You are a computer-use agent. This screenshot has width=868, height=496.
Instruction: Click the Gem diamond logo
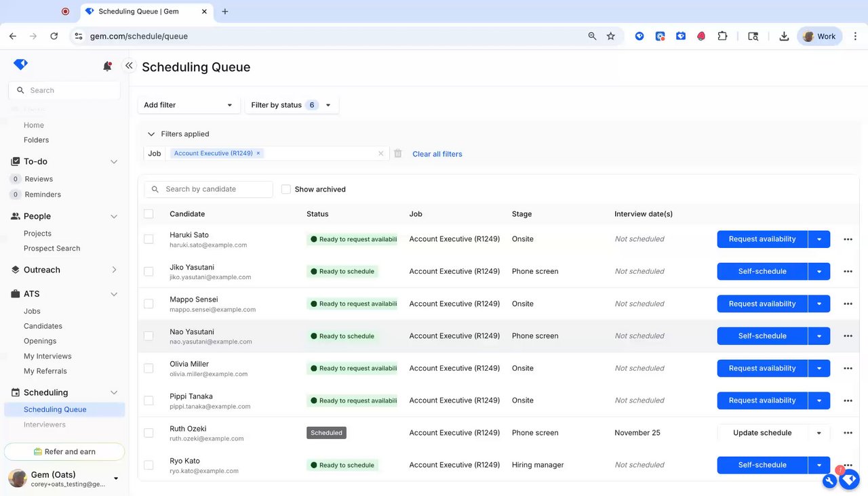pyautogui.click(x=20, y=64)
